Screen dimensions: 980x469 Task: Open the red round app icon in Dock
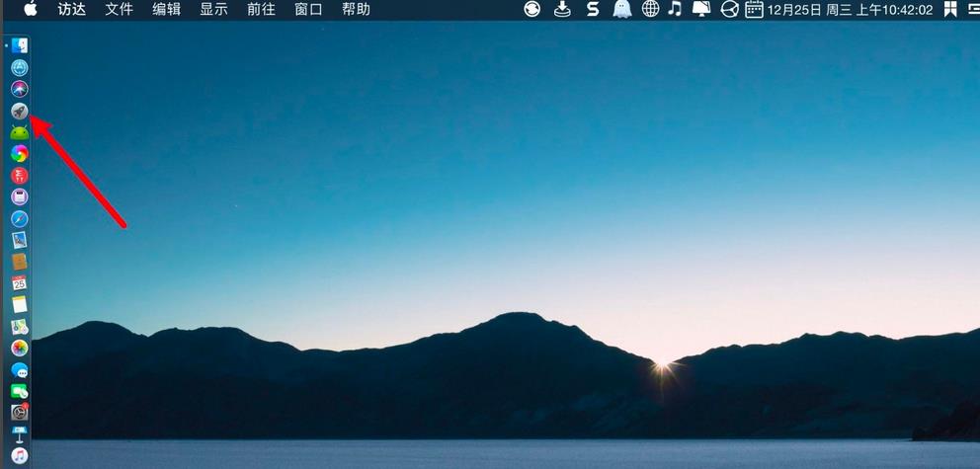click(20, 176)
